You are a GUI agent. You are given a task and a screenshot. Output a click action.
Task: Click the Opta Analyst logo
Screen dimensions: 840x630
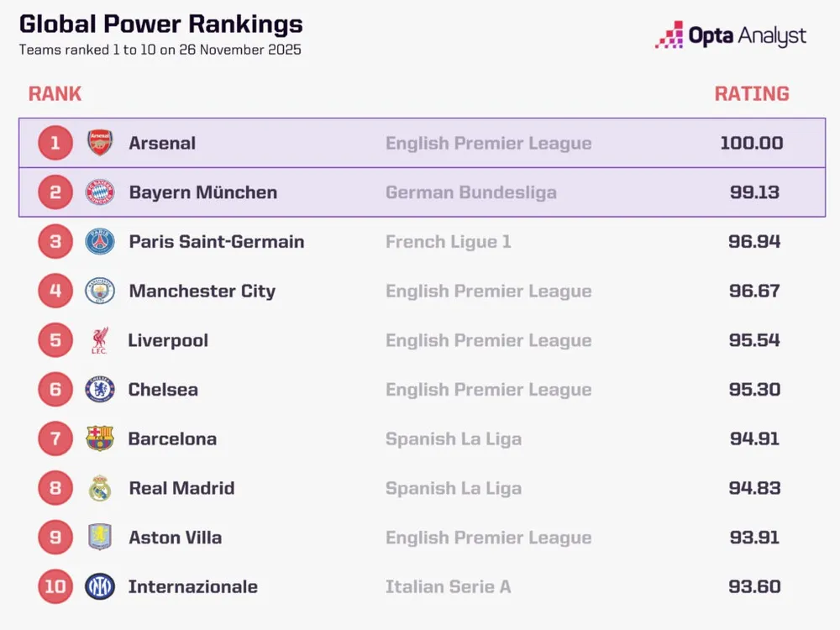tap(731, 36)
